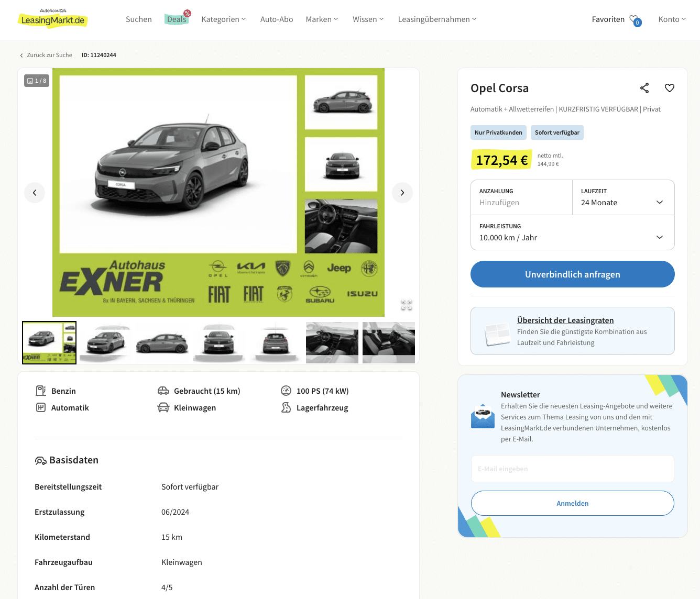Click the ID: 11240244 text
The width and height of the screenshot is (700, 599).
(x=99, y=55)
